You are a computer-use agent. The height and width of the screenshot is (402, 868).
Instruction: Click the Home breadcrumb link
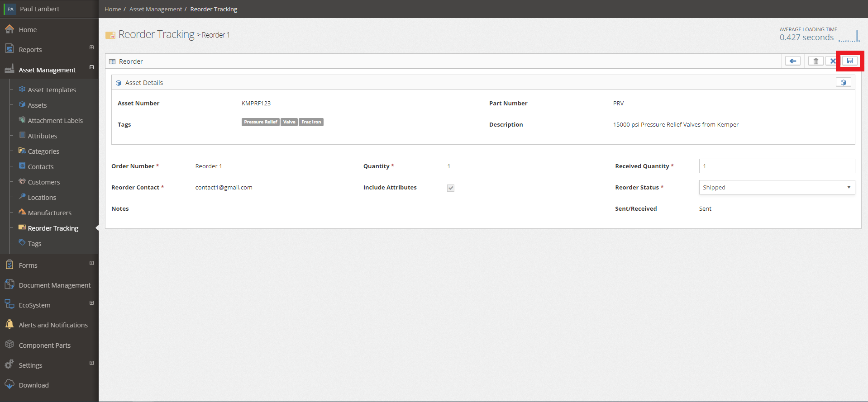point(113,9)
